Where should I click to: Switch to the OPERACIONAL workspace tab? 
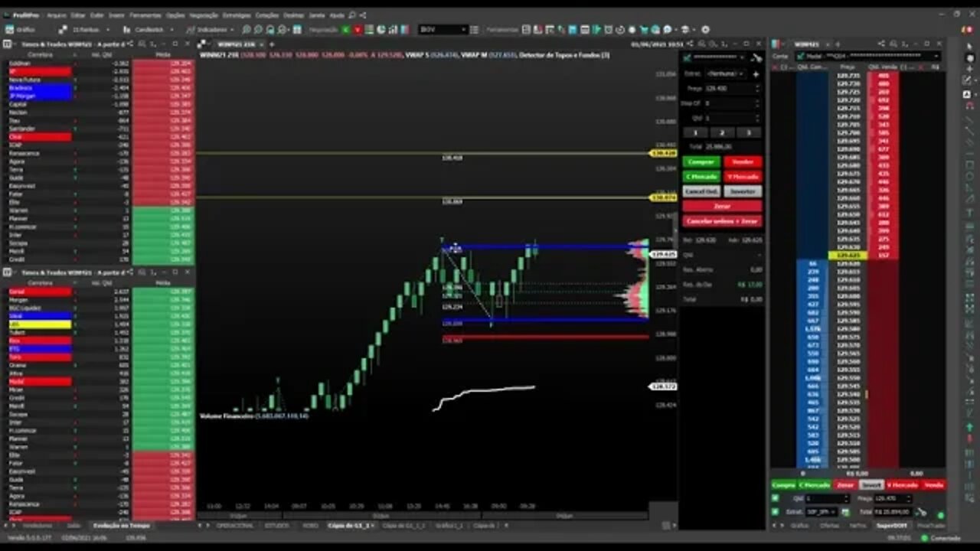coord(234,526)
